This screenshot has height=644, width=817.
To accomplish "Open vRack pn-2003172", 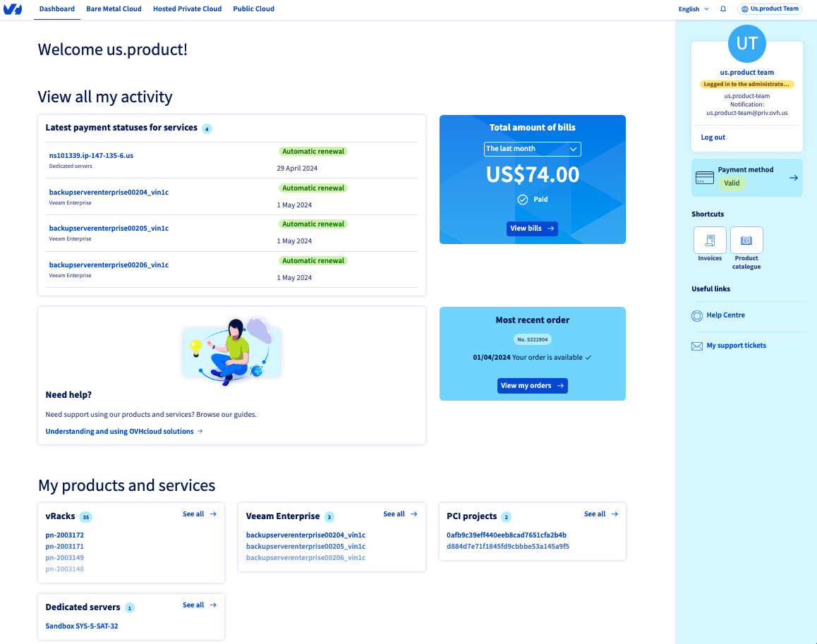I will click(x=65, y=535).
